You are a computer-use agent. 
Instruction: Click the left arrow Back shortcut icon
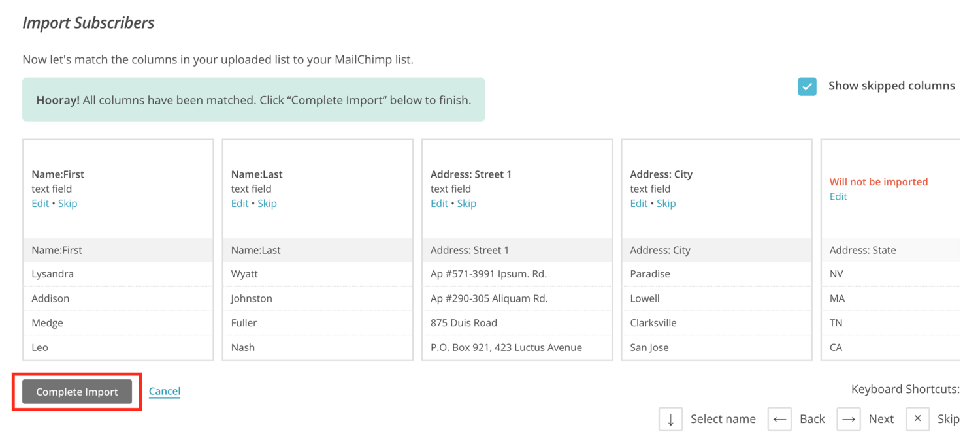coord(779,419)
